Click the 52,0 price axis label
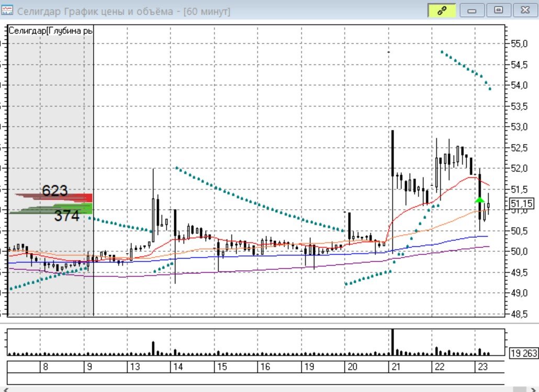The image size is (539, 392). tap(519, 168)
